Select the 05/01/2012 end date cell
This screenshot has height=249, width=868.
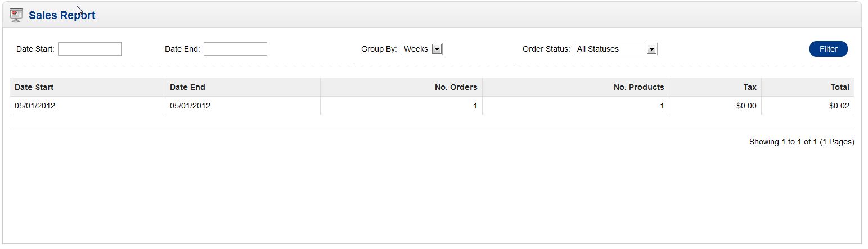190,106
